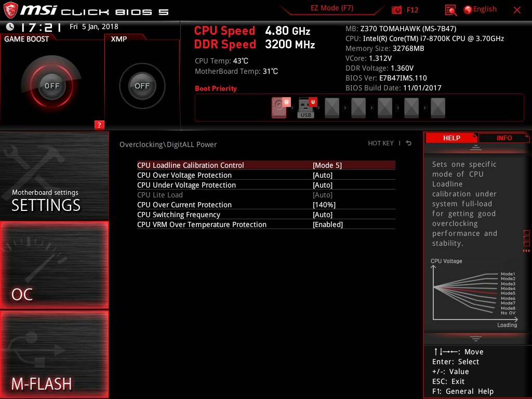The width and height of the screenshot is (532, 399).
Task: Open CPU Over Voltage Protection [Auto] value
Action: pyautogui.click(x=322, y=175)
